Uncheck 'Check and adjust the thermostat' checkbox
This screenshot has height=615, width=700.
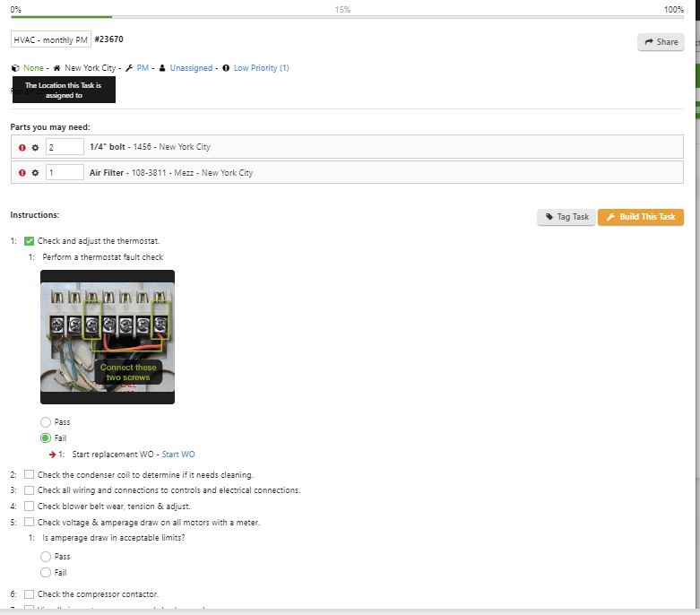coord(30,241)
